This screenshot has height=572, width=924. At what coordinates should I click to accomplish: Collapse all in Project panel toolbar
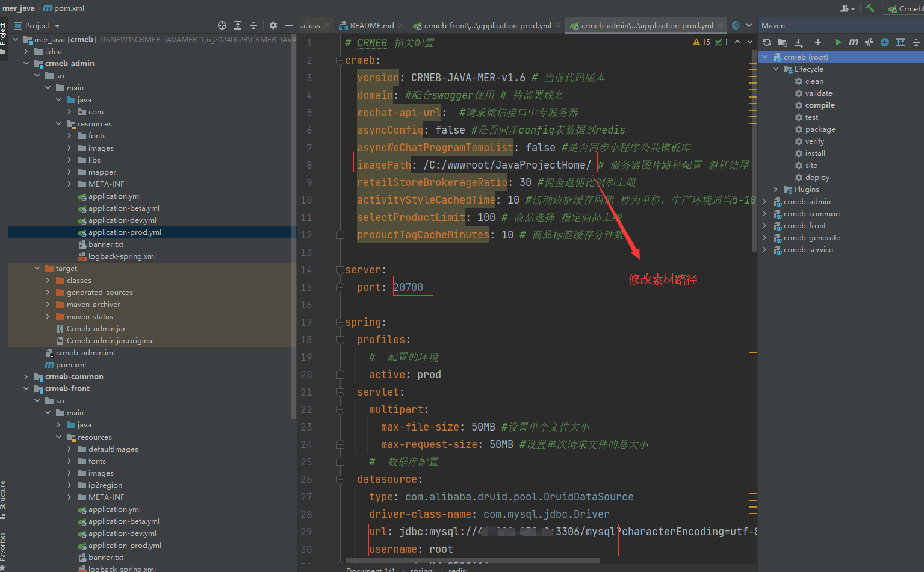(253, 25)
